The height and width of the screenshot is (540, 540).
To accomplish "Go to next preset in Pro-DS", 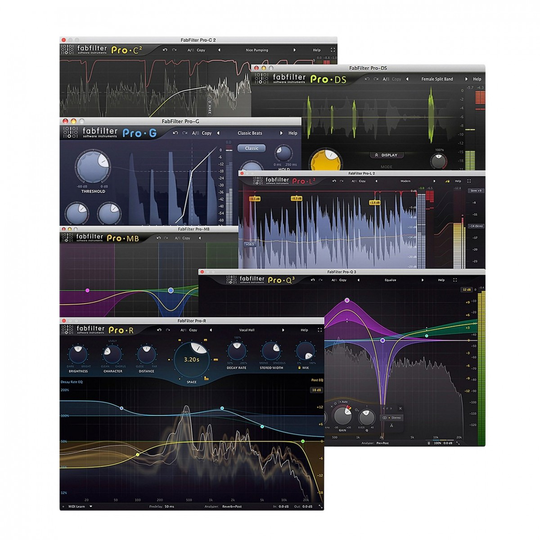I will pyautogui.click(x=466, y=79).
